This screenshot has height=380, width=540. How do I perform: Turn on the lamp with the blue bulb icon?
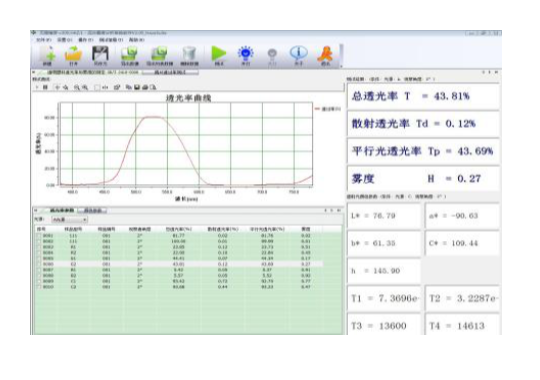[246, 55]
